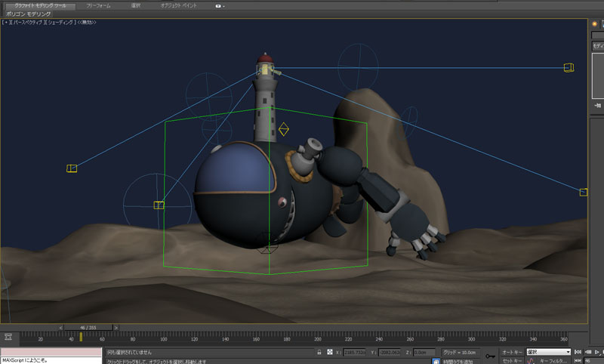This screenshot has height=364, width=604.
Task: Toggle the オートキー auto key button
Action: [x=512, y=352]
